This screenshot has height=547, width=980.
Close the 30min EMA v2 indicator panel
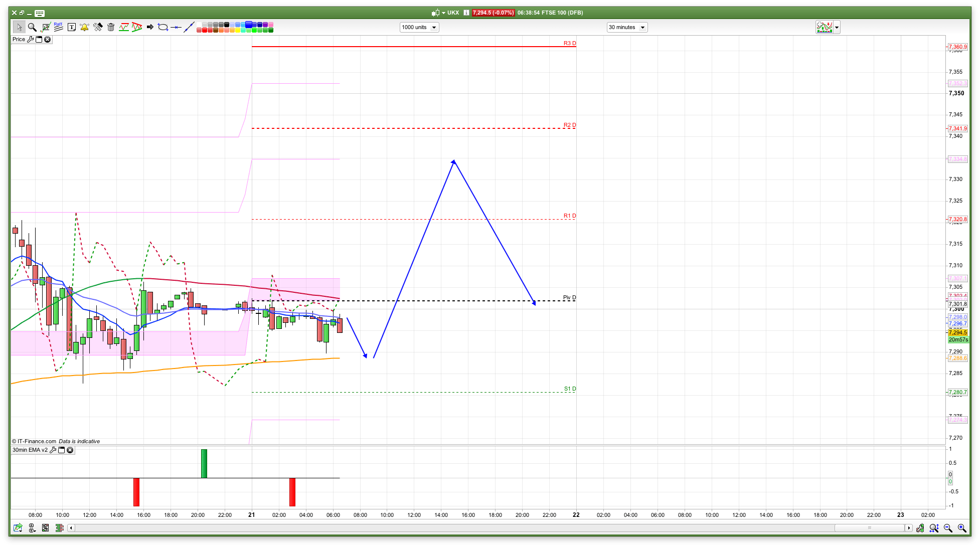click(70, 450)
